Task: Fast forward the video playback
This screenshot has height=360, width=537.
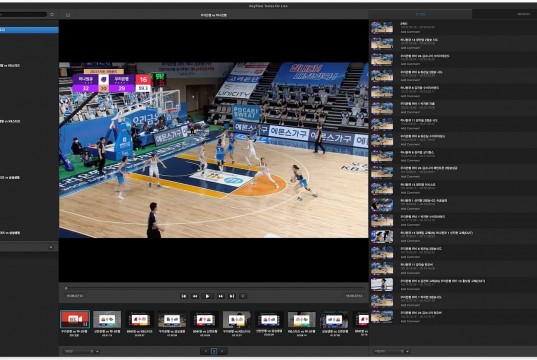Action: coord(221,296)
